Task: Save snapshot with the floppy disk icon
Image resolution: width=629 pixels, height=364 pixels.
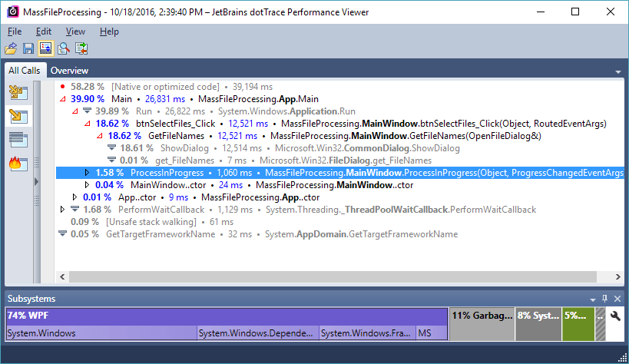Action: point(28,48)
